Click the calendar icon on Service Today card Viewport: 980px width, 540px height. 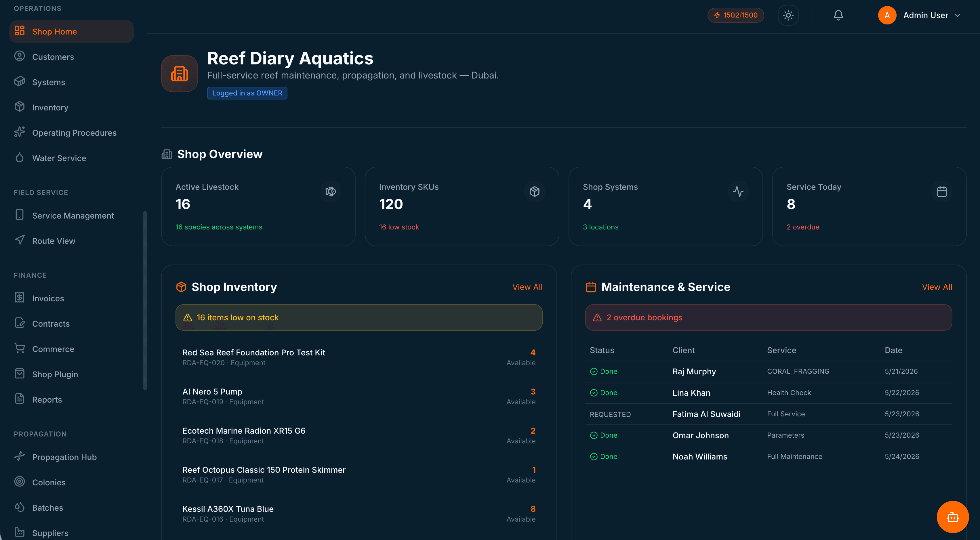point(942,191)
